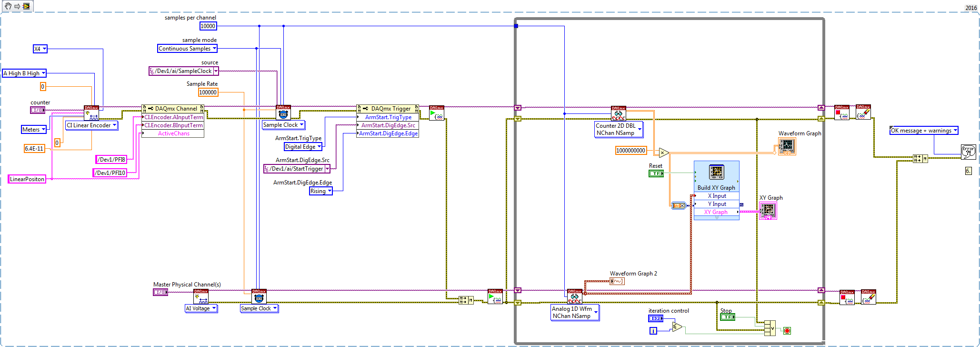Select the DAQmx Create Channel AI Voltage node
The width and height of the screenshot is (980, 347).
point(201,296)
